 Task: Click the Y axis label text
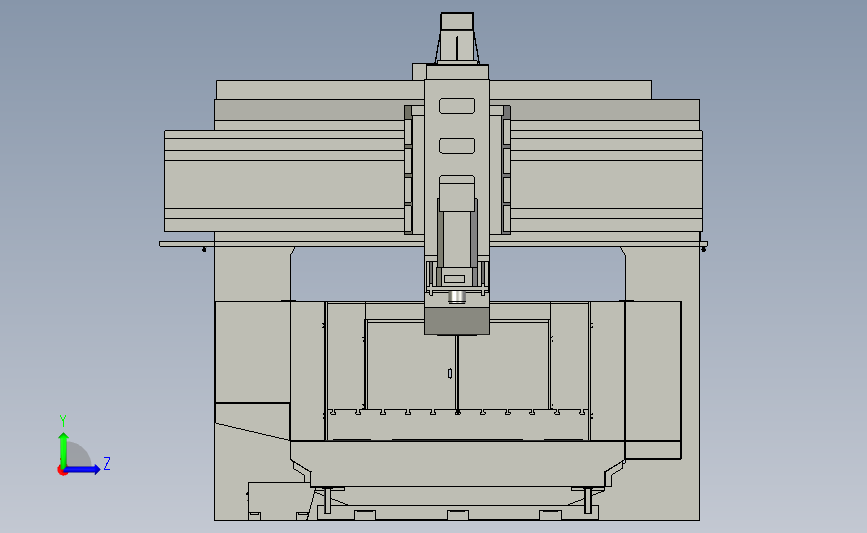click(63, 421)
